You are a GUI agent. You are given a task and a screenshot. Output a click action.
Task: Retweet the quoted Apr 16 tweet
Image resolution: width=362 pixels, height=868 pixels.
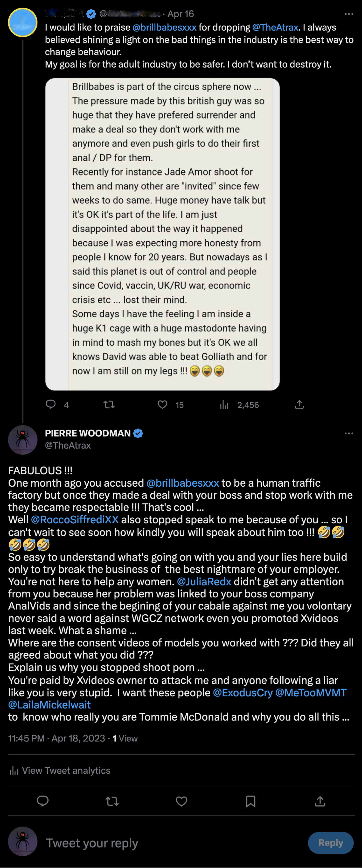point(109,404)
